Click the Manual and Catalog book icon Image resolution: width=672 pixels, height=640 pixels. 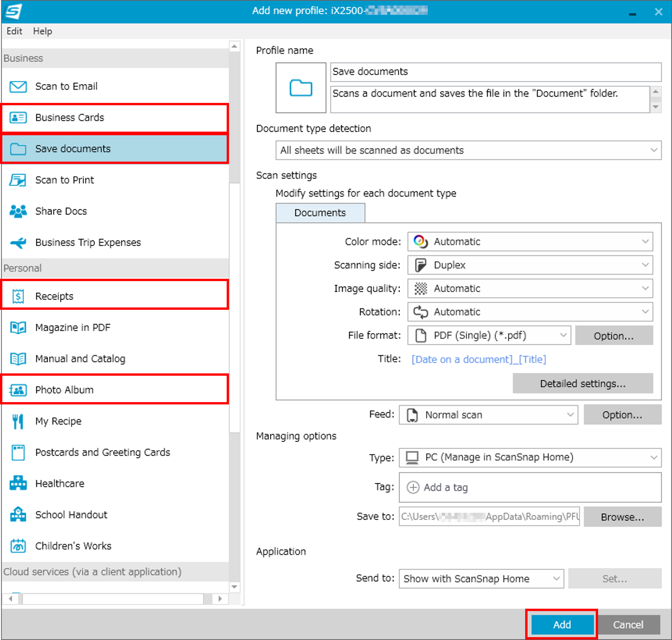[x=18, y=359]
